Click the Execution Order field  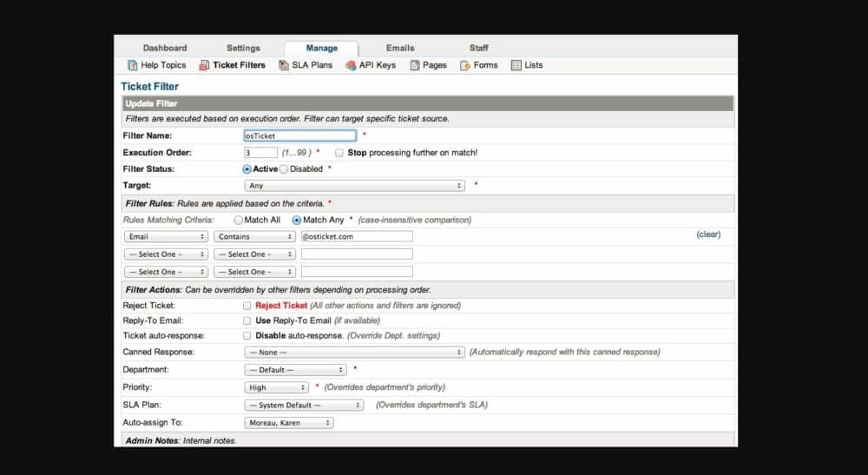(260, 153)
